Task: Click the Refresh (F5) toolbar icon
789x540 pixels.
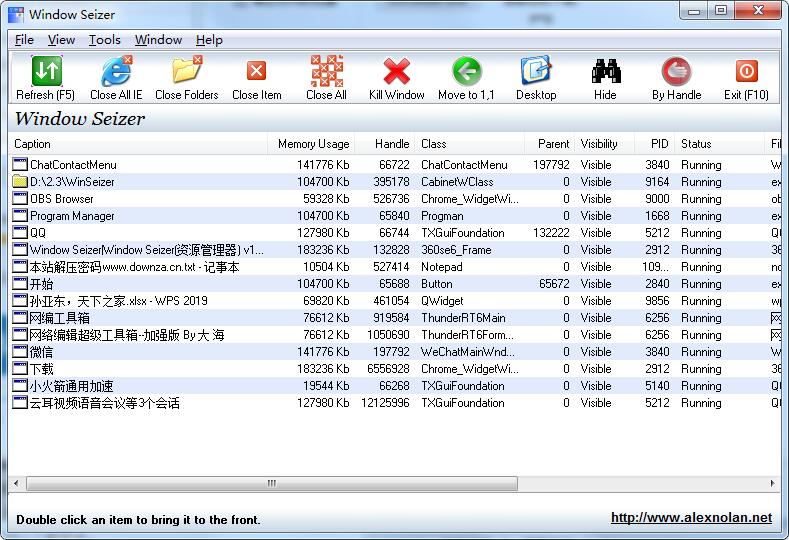Action: click(x=46, y=70)
